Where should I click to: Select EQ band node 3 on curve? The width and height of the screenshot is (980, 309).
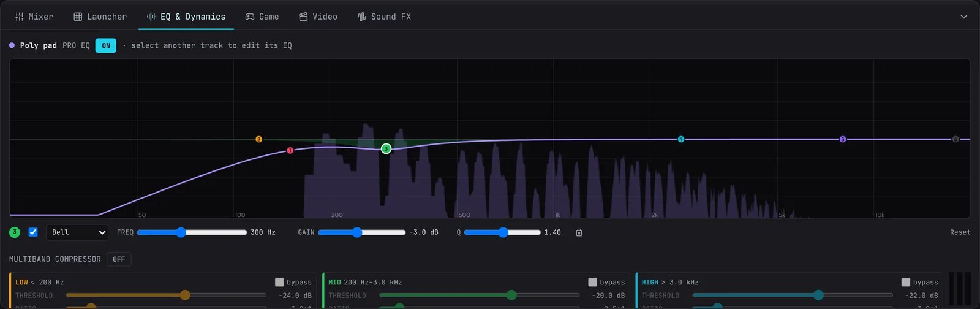pos(386,148)
